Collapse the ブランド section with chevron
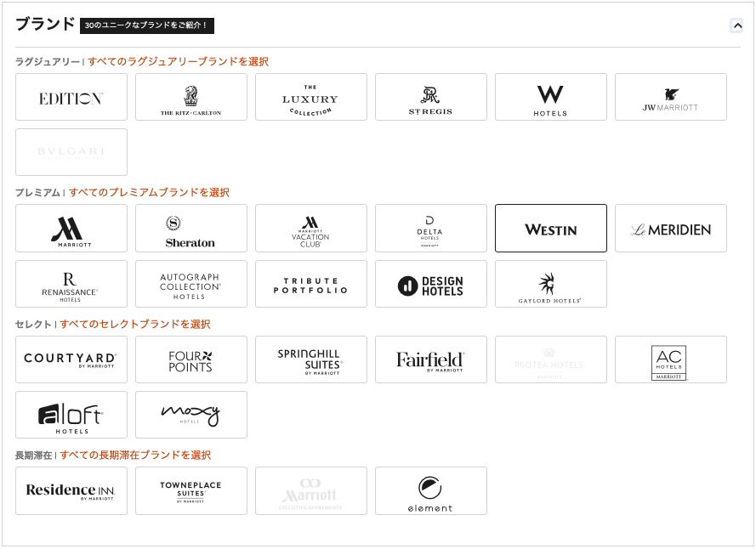Viewport: 756px width, 549px height. coord(736,25)
